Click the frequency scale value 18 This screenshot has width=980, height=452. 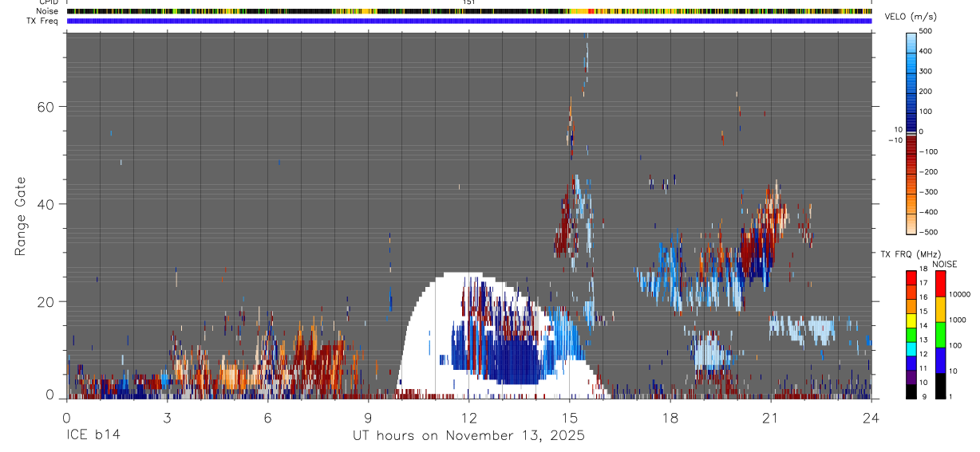[x=924, y=269]
